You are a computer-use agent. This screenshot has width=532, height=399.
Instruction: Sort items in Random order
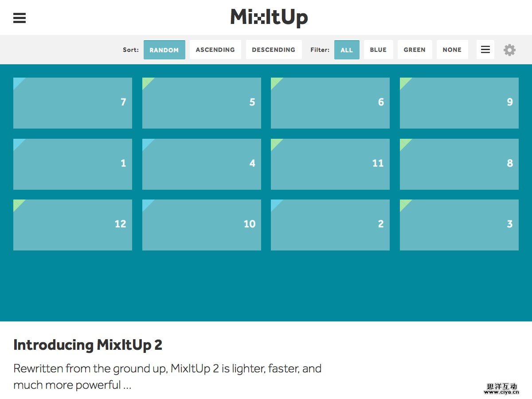click(164, 50)
